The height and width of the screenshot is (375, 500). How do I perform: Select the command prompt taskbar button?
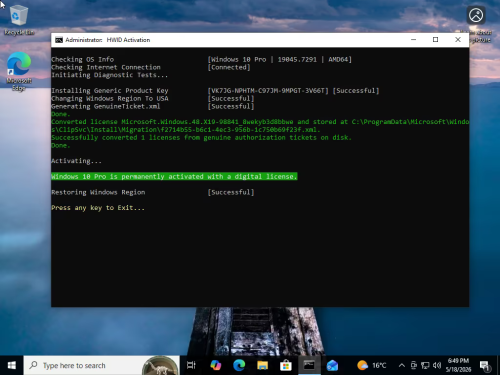click(309, 365)
